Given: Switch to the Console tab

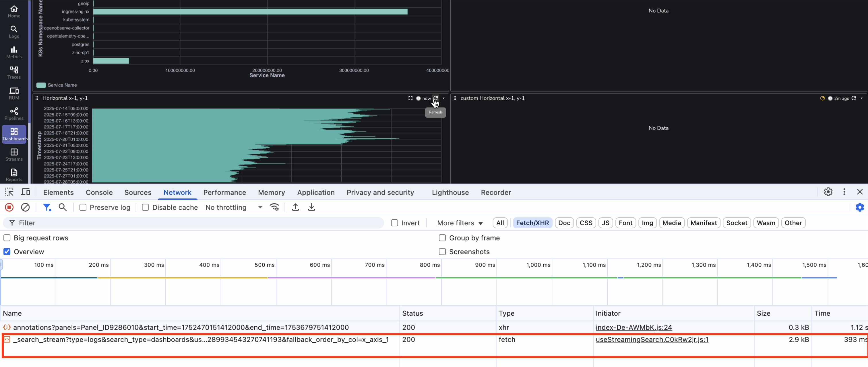Looking at the screenshot, I should [99, 192].
